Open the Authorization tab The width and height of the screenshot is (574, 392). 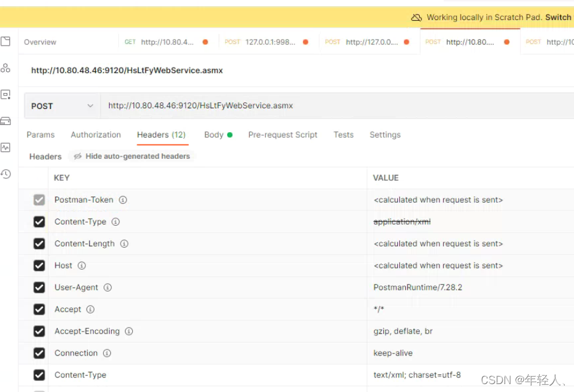(96, 135)
